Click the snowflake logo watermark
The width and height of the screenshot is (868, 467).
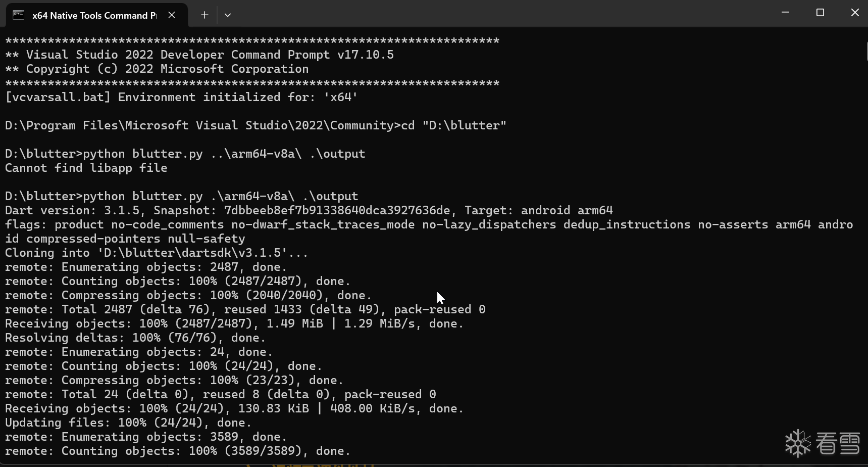[x=798, y=443]
